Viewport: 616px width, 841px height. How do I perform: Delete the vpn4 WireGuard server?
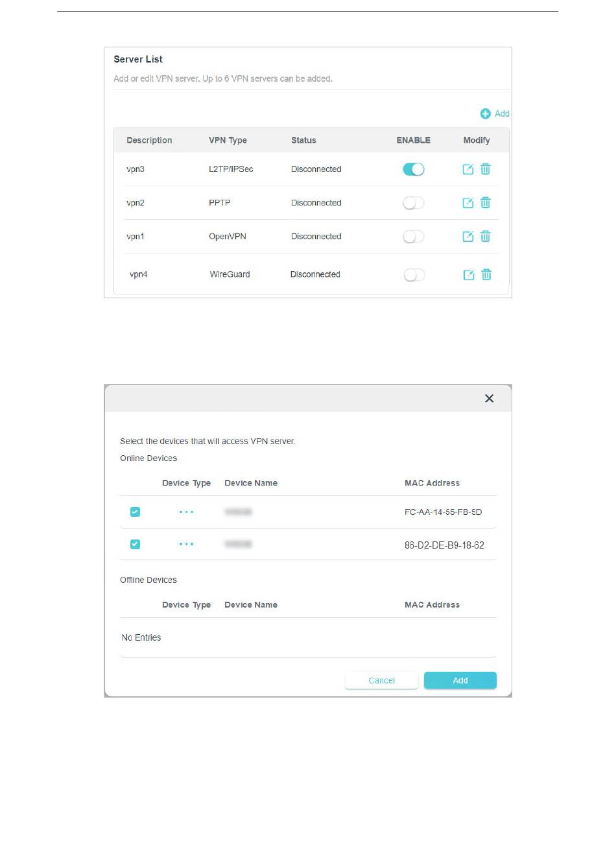point(486,275)
